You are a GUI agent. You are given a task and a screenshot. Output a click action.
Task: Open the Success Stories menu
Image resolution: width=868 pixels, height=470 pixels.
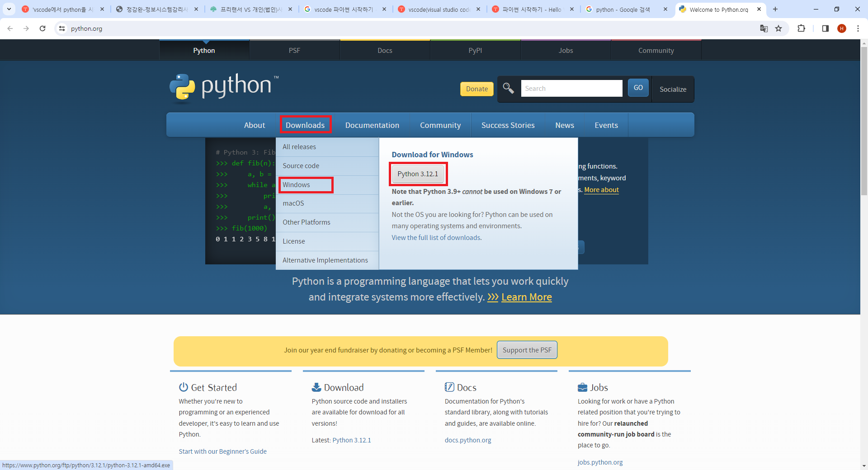click(x=508, y=125)
